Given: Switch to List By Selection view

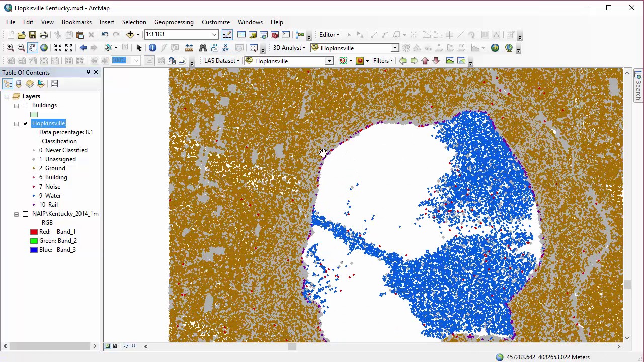Looking at the screenshot, I should [x=41, y=84].
